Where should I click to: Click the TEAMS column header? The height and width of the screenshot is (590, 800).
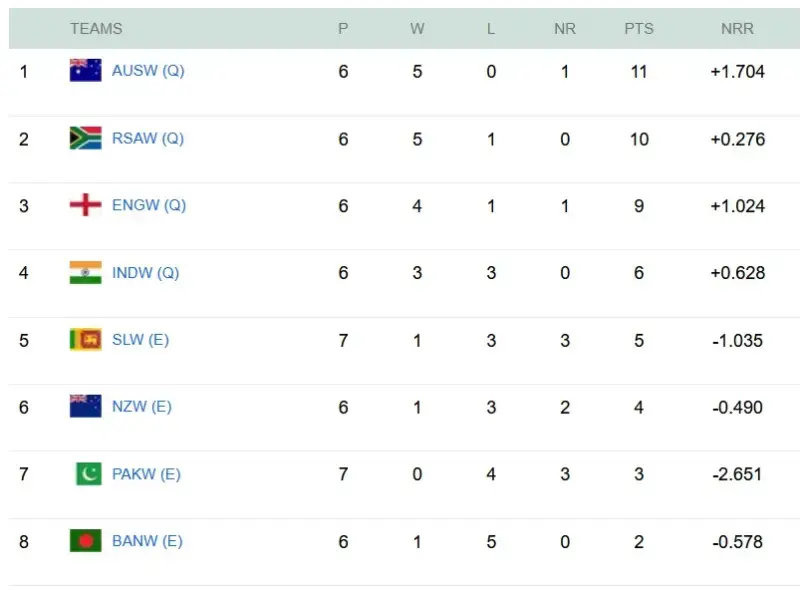click(x=96, y=29)
